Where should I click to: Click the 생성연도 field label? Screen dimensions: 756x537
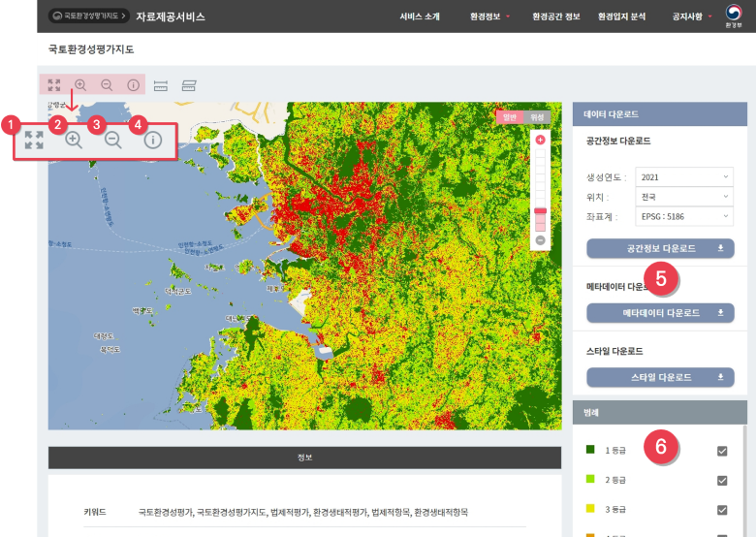[606, 177]
